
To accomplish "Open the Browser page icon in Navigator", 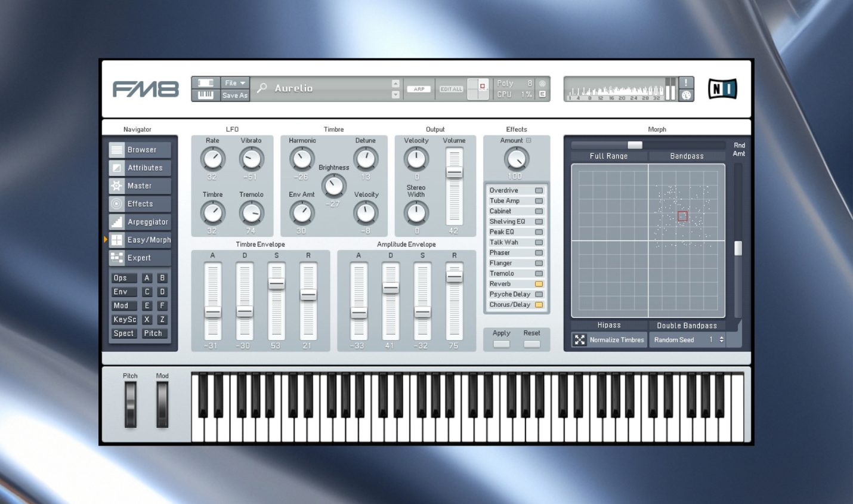I will tap(117, 150).
